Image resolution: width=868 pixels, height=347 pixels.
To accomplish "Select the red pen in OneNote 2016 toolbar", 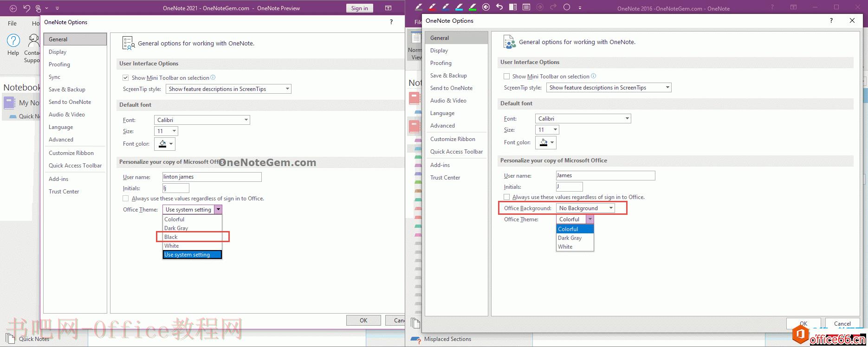I will tap(432, 7).
